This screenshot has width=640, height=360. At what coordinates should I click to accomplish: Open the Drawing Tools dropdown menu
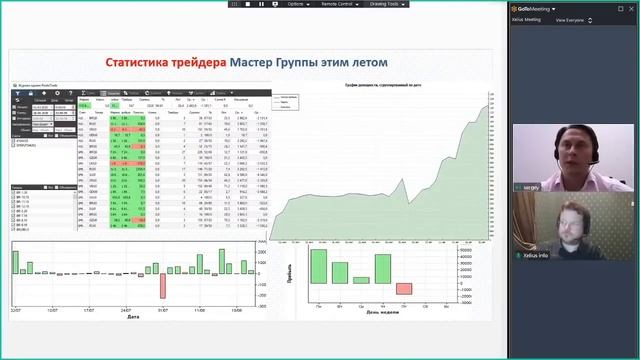pyautogui.click(x=387, y=4)
